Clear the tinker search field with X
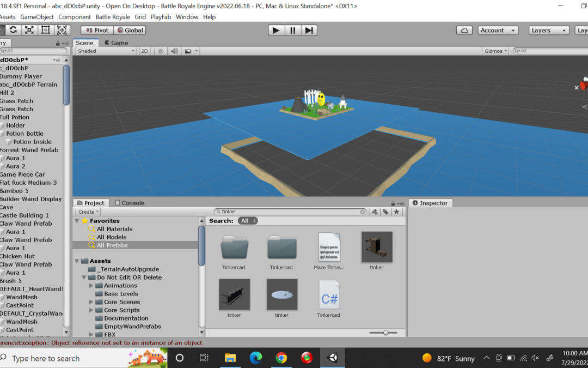588x368 pixels. (x=362, y=212)
